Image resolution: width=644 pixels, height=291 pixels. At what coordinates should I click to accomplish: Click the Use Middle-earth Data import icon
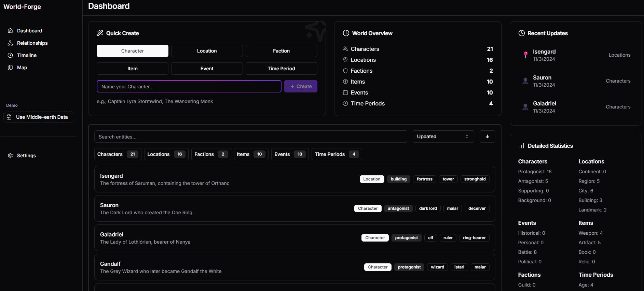pos(9,117)
